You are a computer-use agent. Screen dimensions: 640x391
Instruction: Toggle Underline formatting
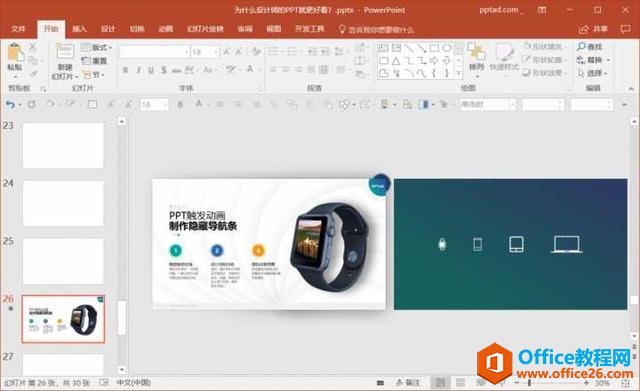(x=151, y=70)
